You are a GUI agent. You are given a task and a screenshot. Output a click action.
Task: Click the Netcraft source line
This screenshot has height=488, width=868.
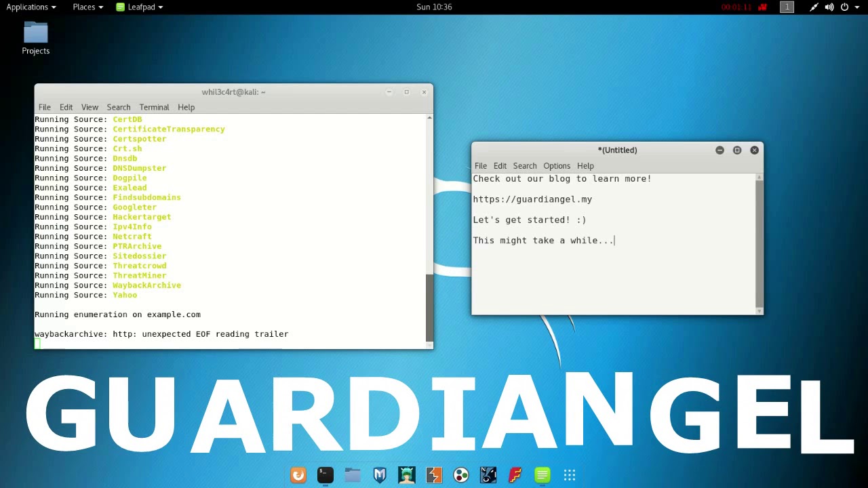(93, 237)
